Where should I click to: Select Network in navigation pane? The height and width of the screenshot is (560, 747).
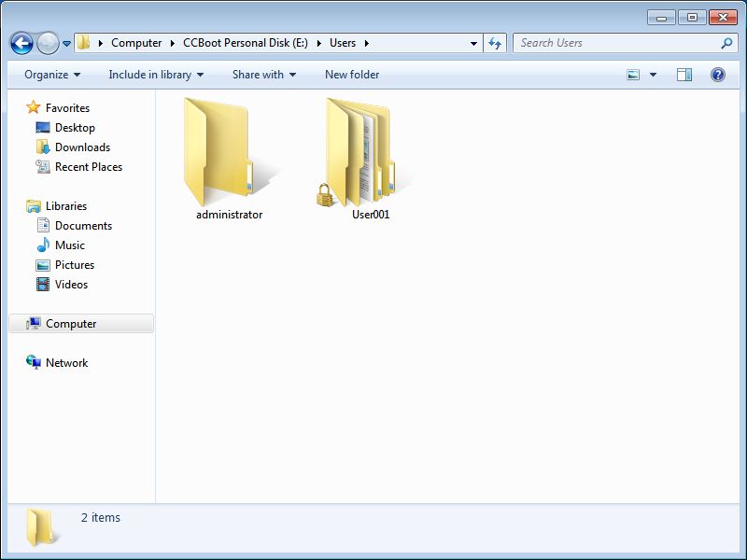(66, 363)
